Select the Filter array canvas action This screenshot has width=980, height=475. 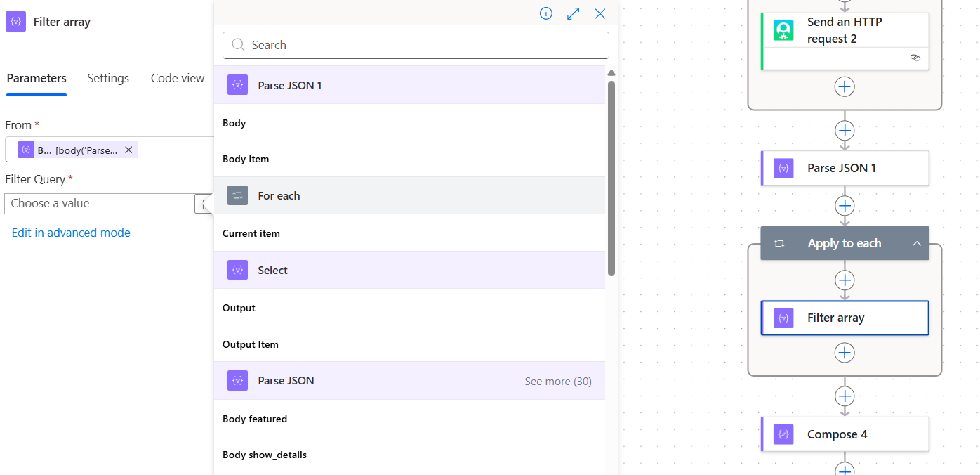(845, 318)
